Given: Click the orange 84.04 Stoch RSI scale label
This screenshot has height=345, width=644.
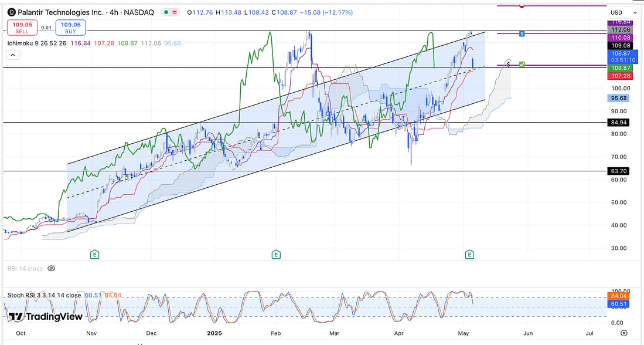Looking at the screenshot, I should [619, 296].
